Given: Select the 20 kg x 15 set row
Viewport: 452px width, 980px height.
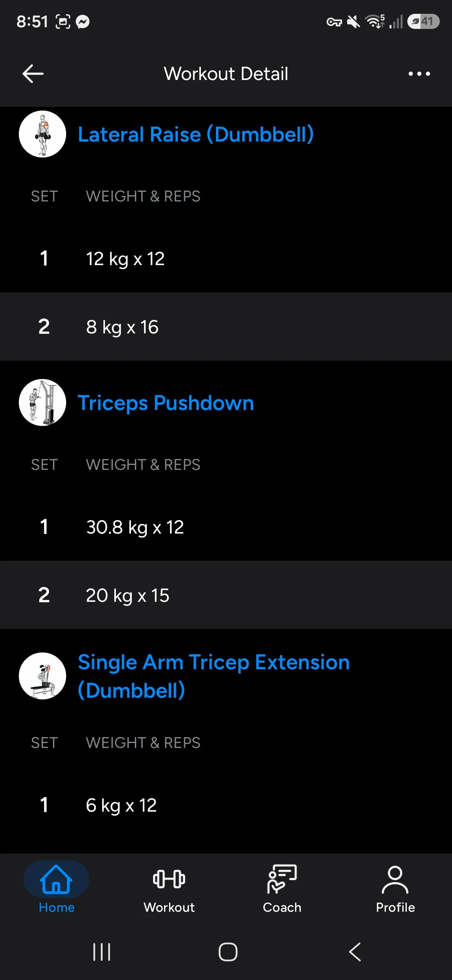Looking at the screenshot, I should 226,595.
